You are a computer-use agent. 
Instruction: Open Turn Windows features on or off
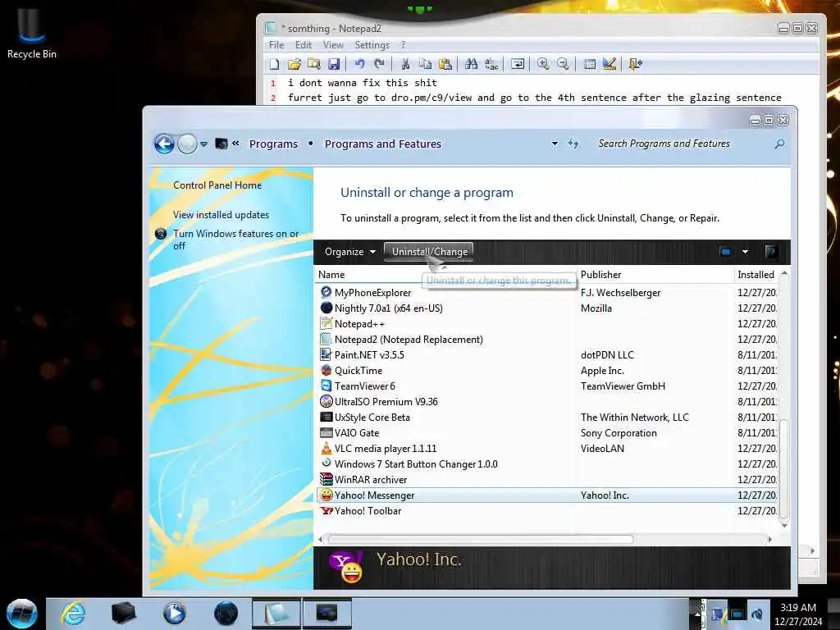(x=235, y=240)
